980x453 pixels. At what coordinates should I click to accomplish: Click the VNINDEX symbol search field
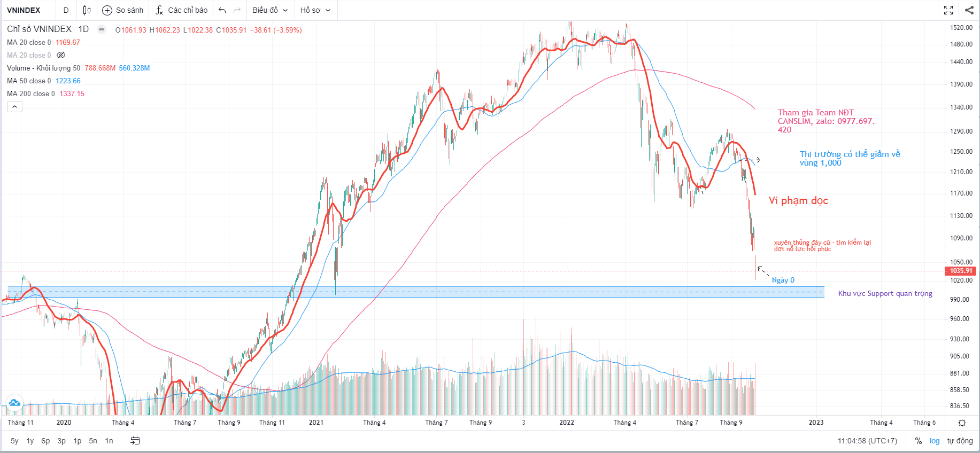pos(24,10)
